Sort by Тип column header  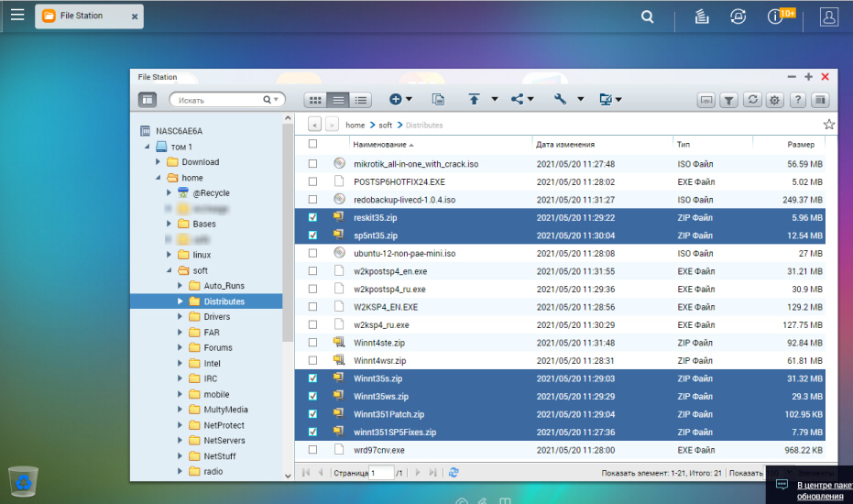coord(683,144)
